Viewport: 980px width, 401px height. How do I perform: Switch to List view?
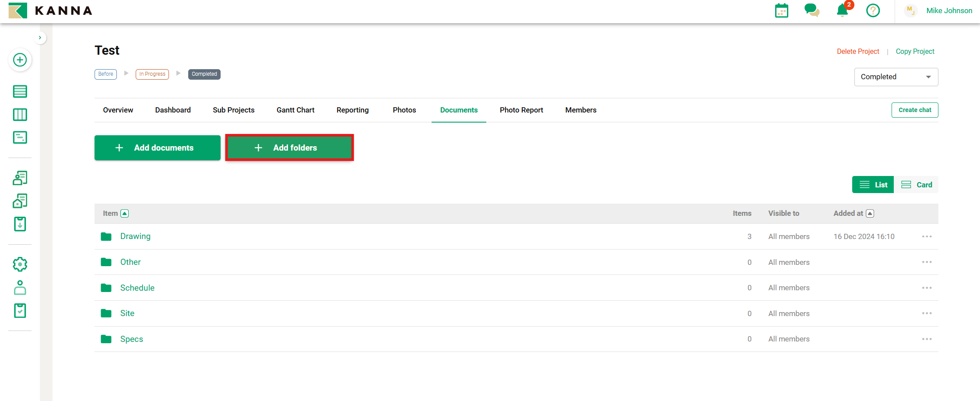pyautogui.click(x=873, y=185)
